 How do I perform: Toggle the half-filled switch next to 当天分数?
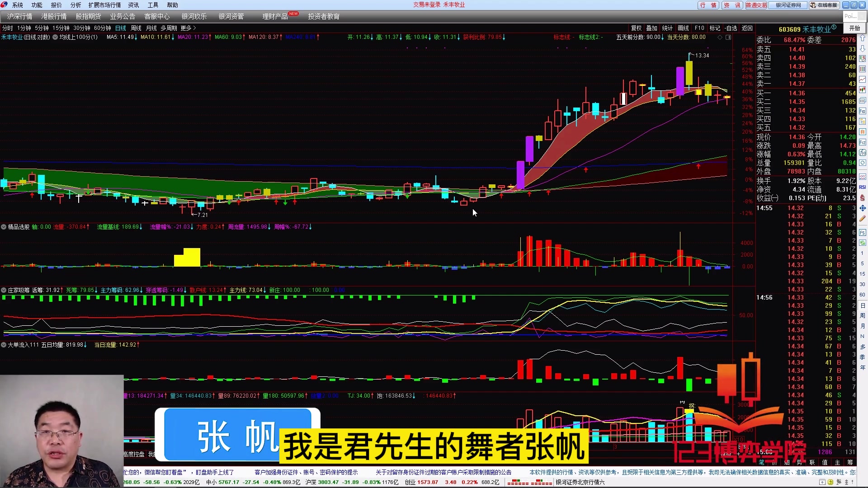click(x=728, y=38)
